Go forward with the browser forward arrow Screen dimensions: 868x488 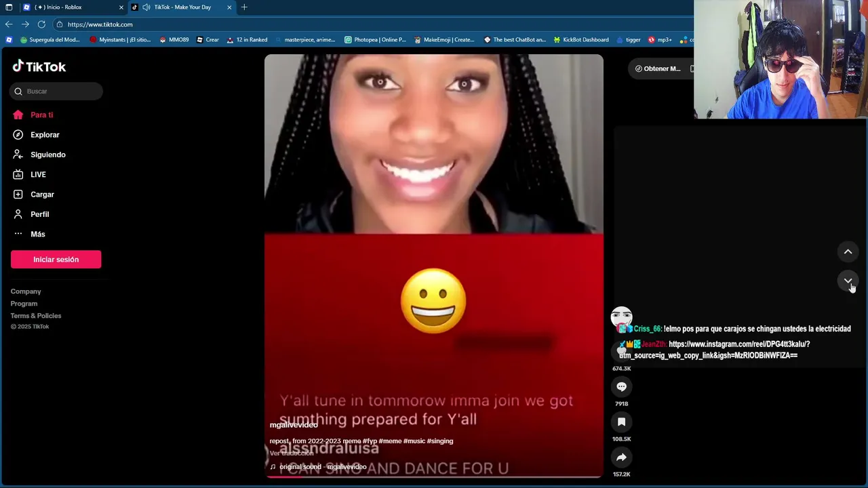tap(25, 24)
